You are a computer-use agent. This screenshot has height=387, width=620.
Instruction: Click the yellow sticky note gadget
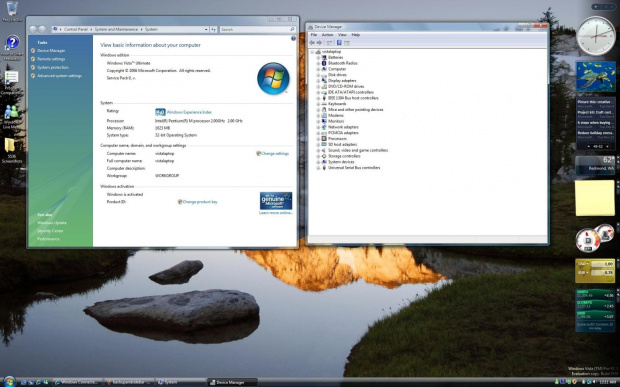point(595,198)
